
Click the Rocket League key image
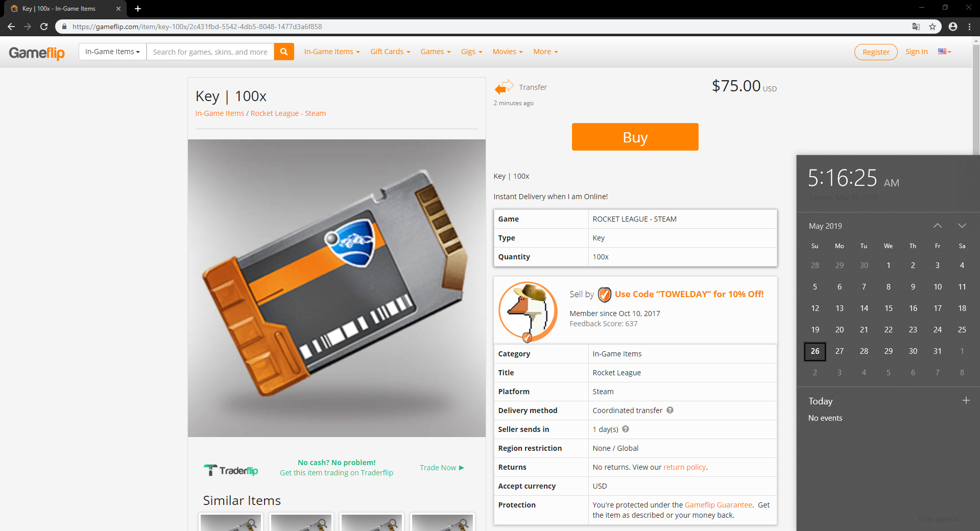337,288
